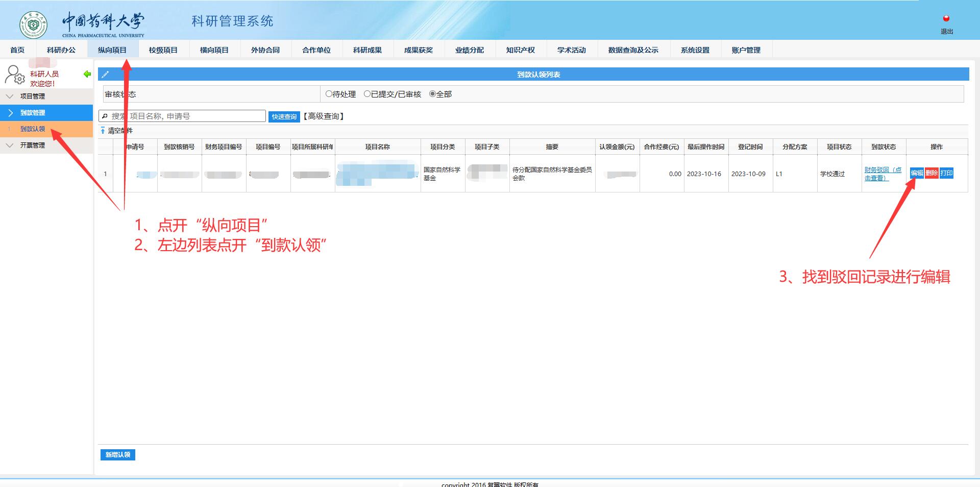The width and height of the screenshot is (980, 487).
Task: Collapse the 到款管理 sidebar section
Action: point(33,113)
